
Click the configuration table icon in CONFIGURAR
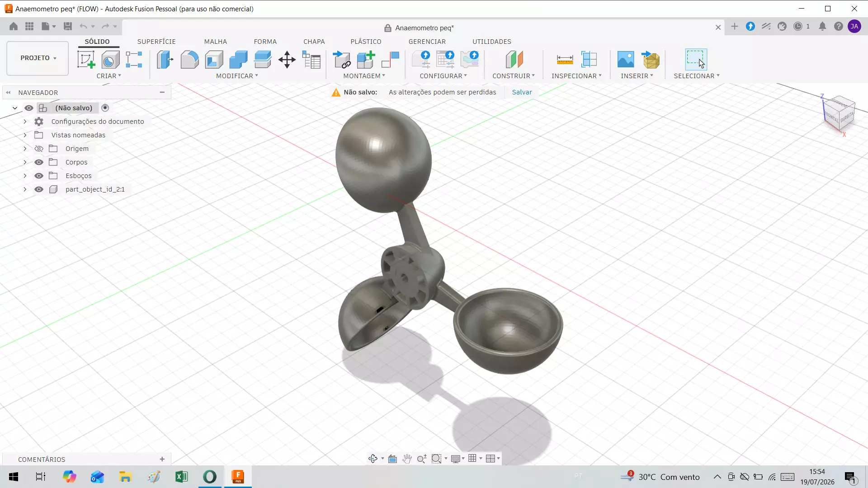[x=446, y=59]
